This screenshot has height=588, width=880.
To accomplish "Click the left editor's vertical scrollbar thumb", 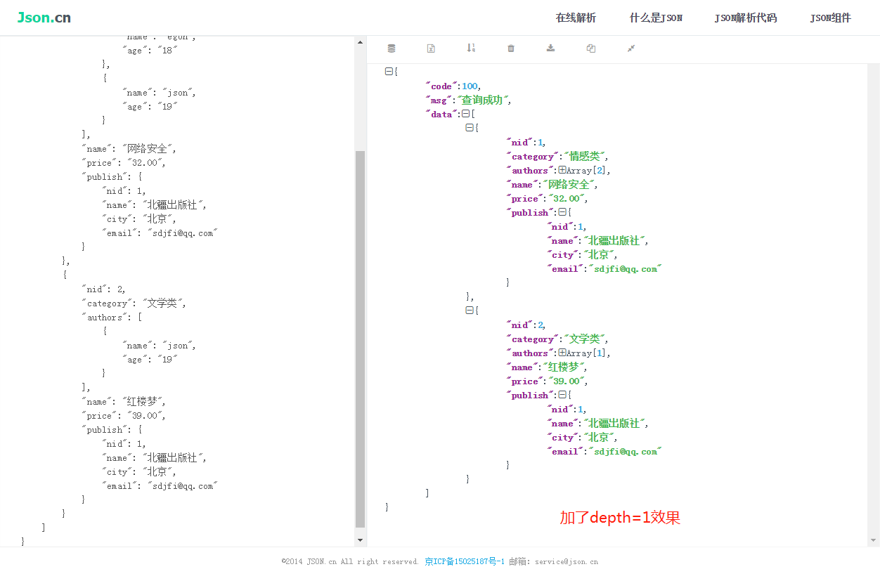I will tap(360, 337).
